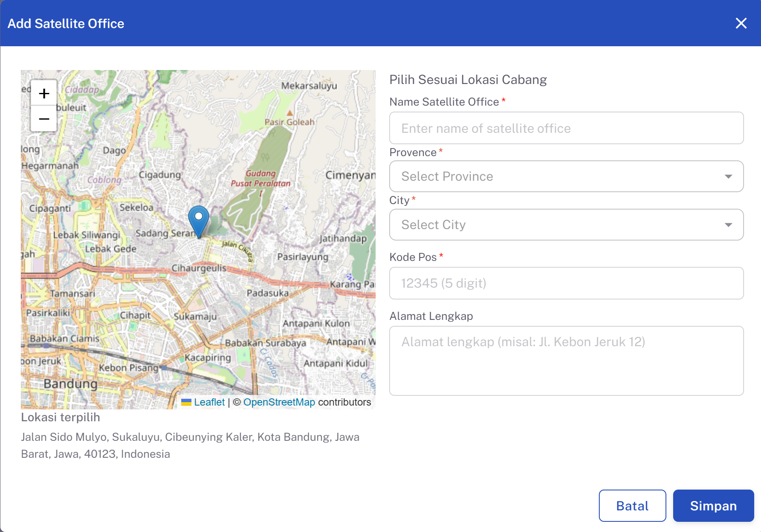This screenshot has height=532, width=761.
Task: Click into the Kode Pos field
Action: 566,283
